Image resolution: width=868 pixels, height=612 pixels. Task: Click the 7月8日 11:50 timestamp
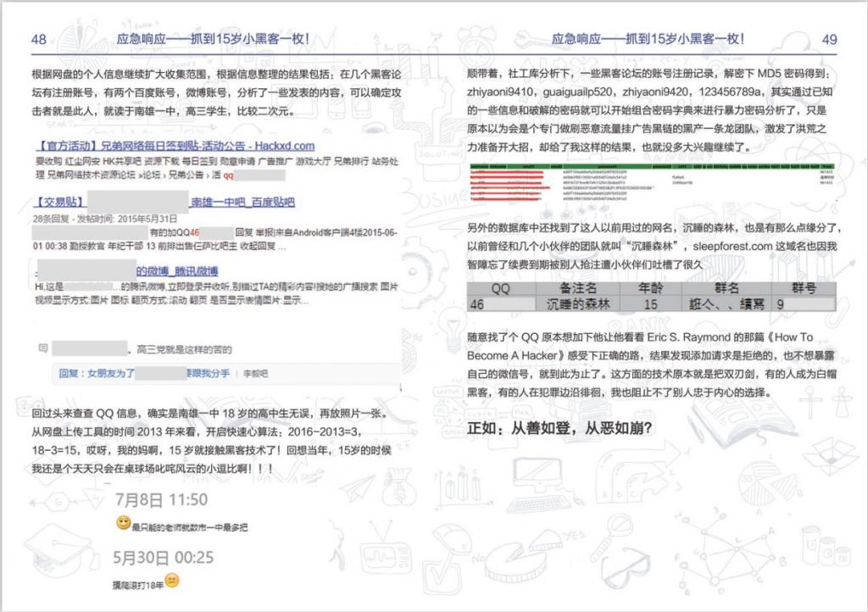pyautogui.click(x=161, y=500)
